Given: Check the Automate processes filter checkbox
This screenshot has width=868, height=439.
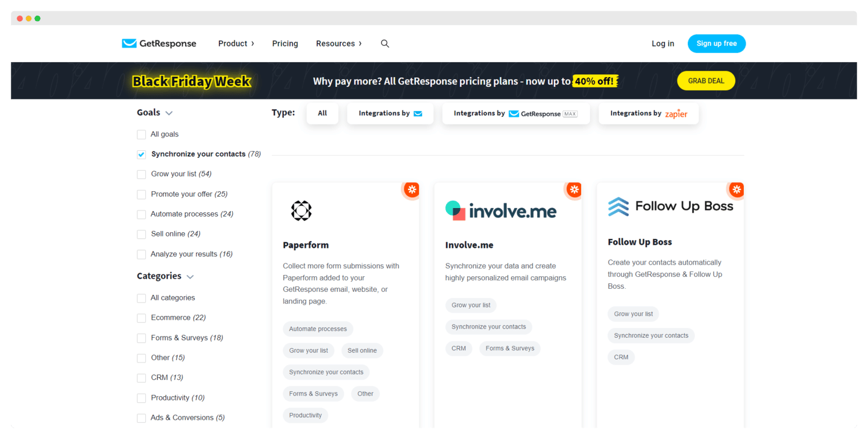Looking at the screenshot, I should 141,214.
